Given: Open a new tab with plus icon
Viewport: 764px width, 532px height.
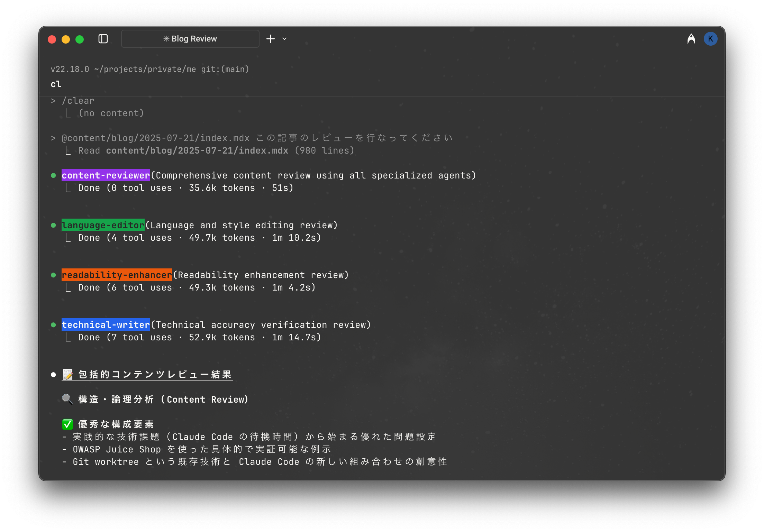Looking at the screenshot, I should 271,39.
